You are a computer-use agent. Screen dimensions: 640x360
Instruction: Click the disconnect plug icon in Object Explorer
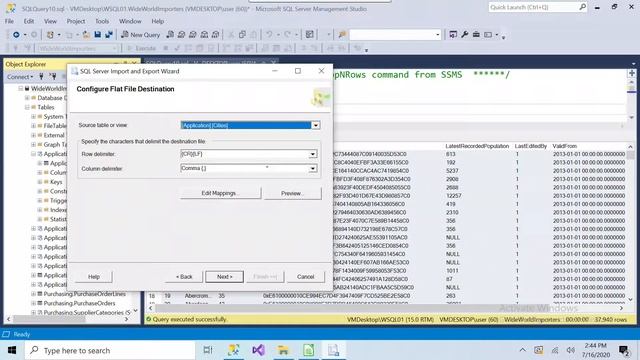click(x=53, y=76)
